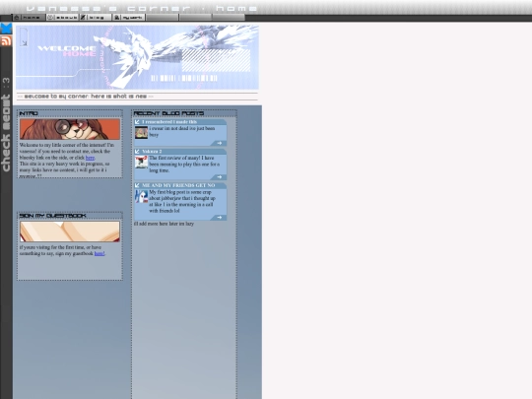The height and width of the screenshot is (399, 532).
Task: Click the open book guestbook image
Action: (70, 232)
